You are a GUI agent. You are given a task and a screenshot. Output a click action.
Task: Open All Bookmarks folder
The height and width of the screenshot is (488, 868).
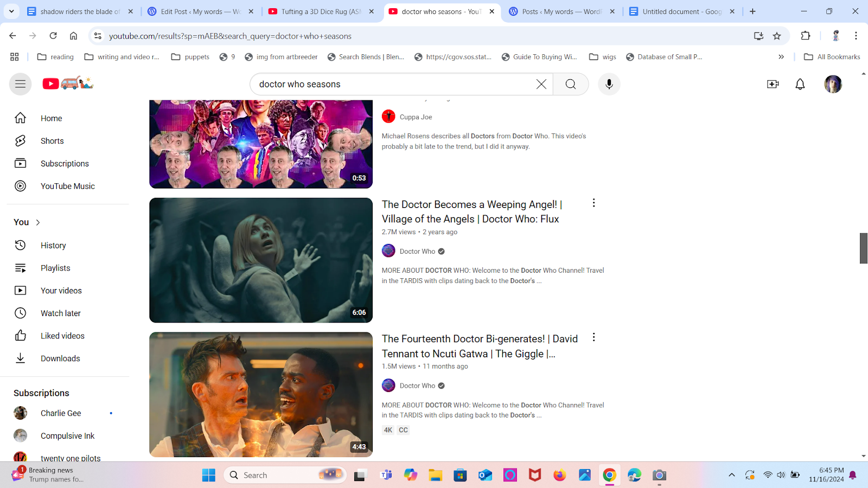click(832, 57)
